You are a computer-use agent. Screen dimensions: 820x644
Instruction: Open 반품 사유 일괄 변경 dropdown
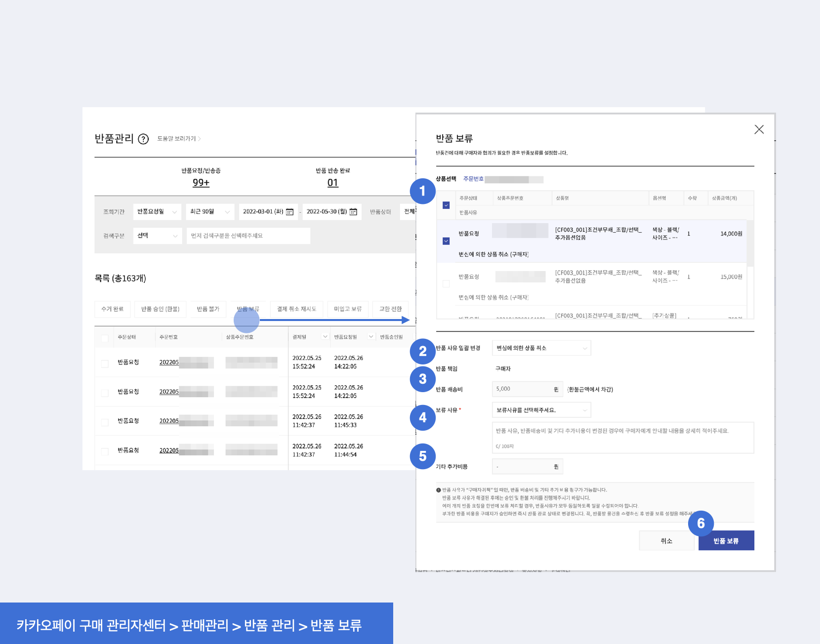[x=541, y=348]
